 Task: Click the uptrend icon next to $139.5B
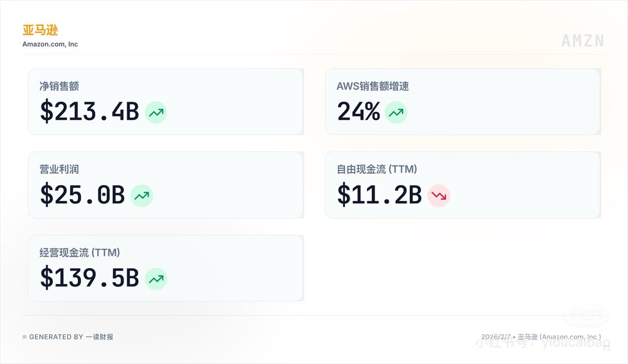156,279
